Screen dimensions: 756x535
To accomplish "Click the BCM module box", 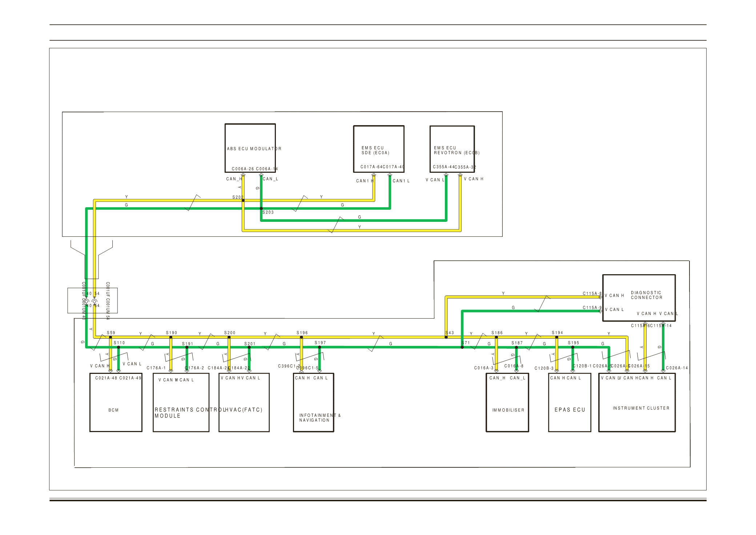I will (x=116, y=402).
